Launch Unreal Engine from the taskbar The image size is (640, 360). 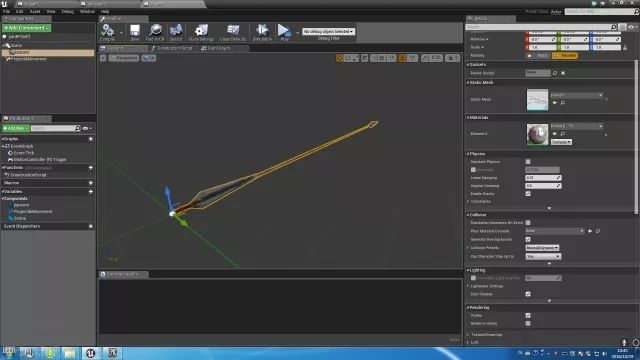(91, 353)
